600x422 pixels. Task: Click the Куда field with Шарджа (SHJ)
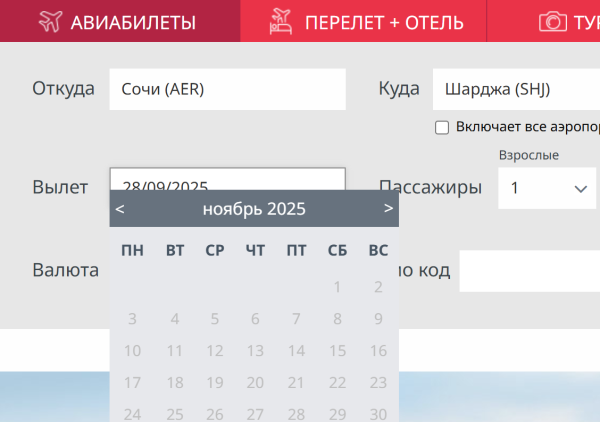click(x=515, y=89)
